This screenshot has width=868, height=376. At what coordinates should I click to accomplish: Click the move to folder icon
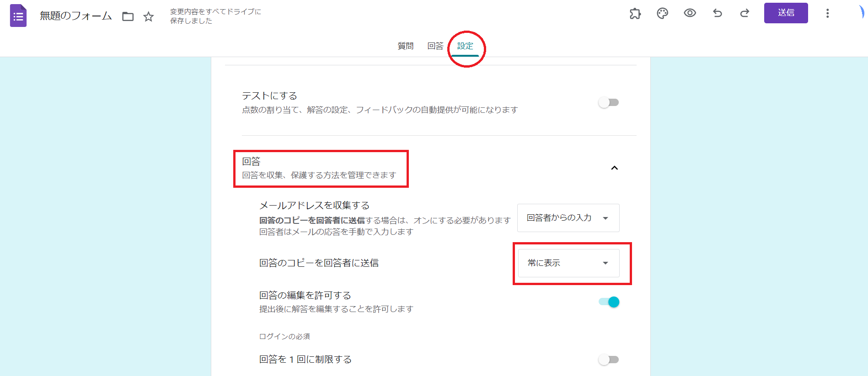tap(128, 17)
